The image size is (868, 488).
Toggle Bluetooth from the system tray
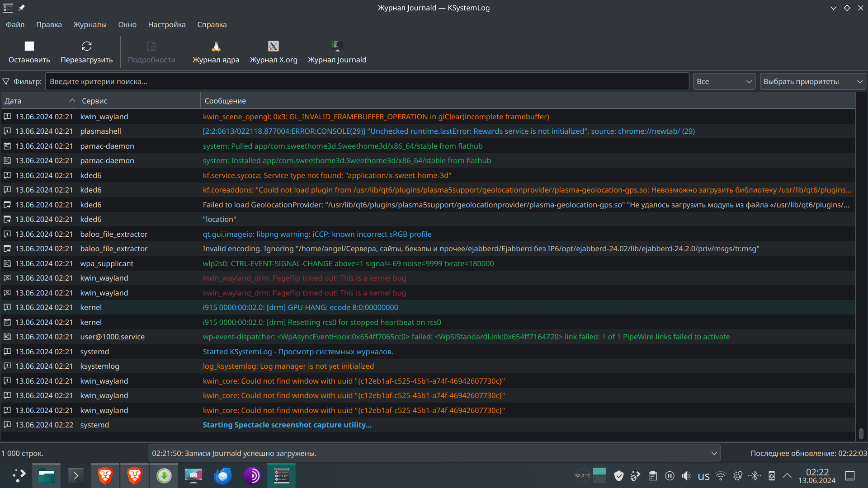[x=755, y=475]
